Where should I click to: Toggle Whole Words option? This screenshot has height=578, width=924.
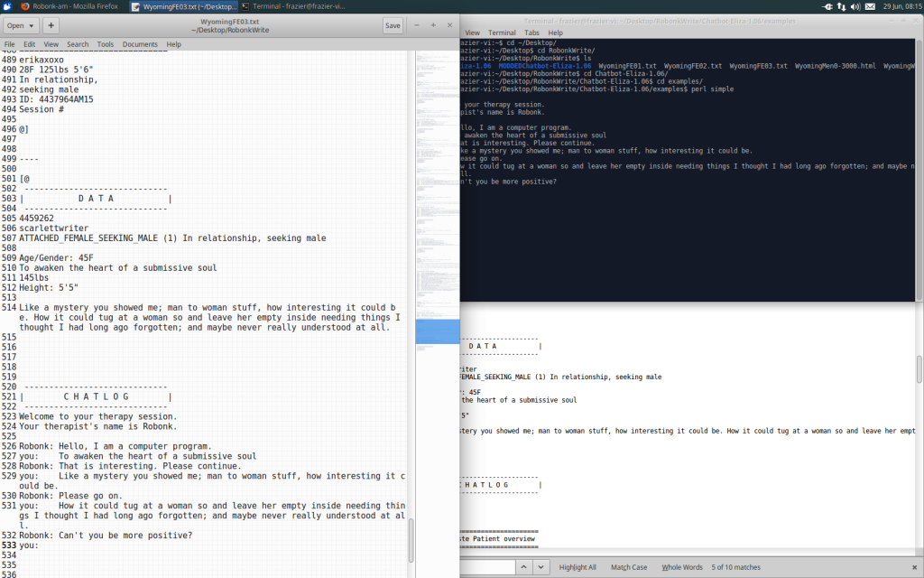(682, 567)
